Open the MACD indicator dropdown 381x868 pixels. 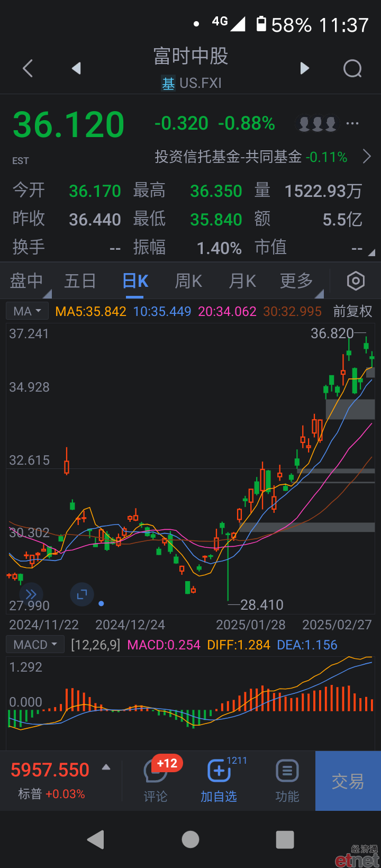pyautogui.click(x=35, y=644)
